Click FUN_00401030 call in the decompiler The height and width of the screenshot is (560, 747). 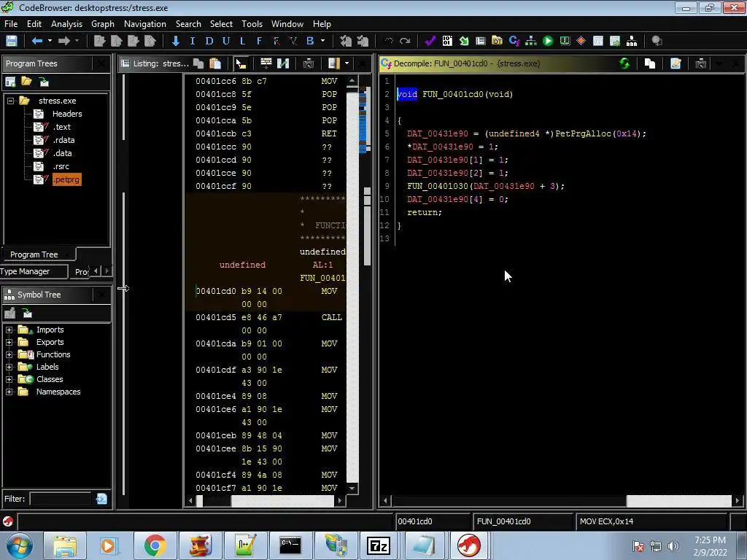point(438,186)
